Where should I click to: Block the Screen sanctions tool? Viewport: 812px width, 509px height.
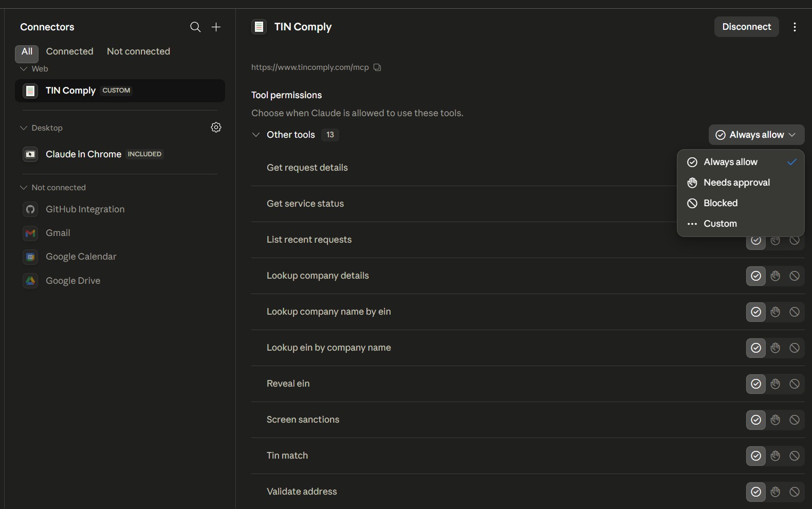click(795, 420)
